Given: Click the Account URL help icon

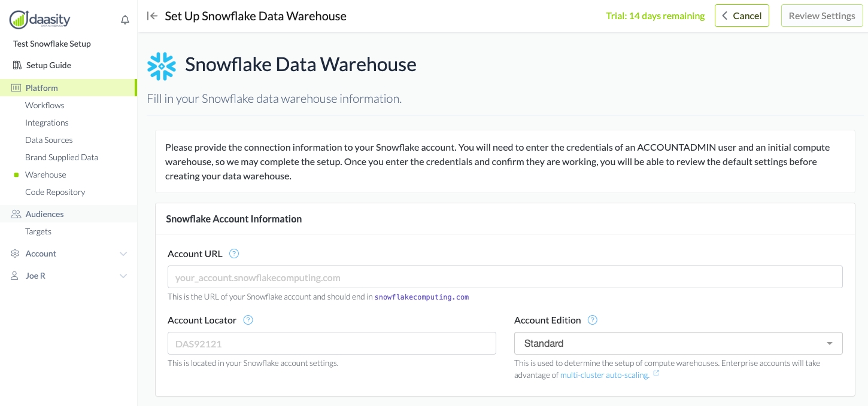Looking at the screenshot, I should pyautogui.click(x=234, y=254).
